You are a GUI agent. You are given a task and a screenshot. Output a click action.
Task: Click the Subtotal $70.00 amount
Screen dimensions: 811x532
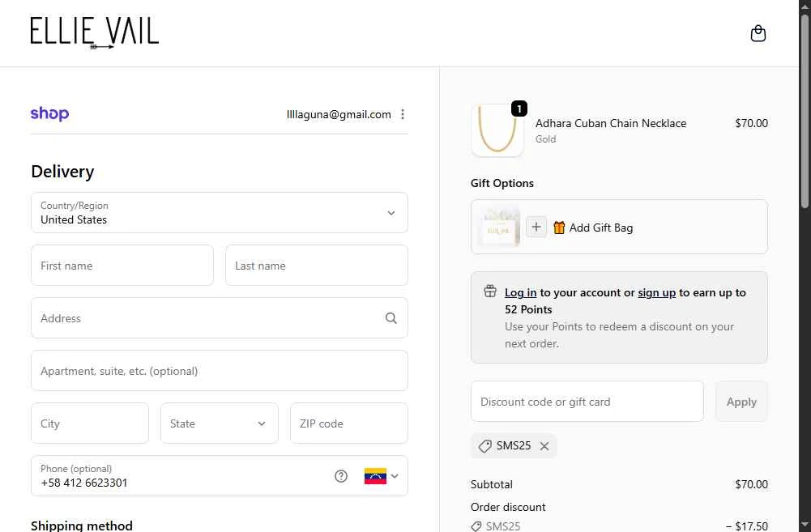click(751, 484)
